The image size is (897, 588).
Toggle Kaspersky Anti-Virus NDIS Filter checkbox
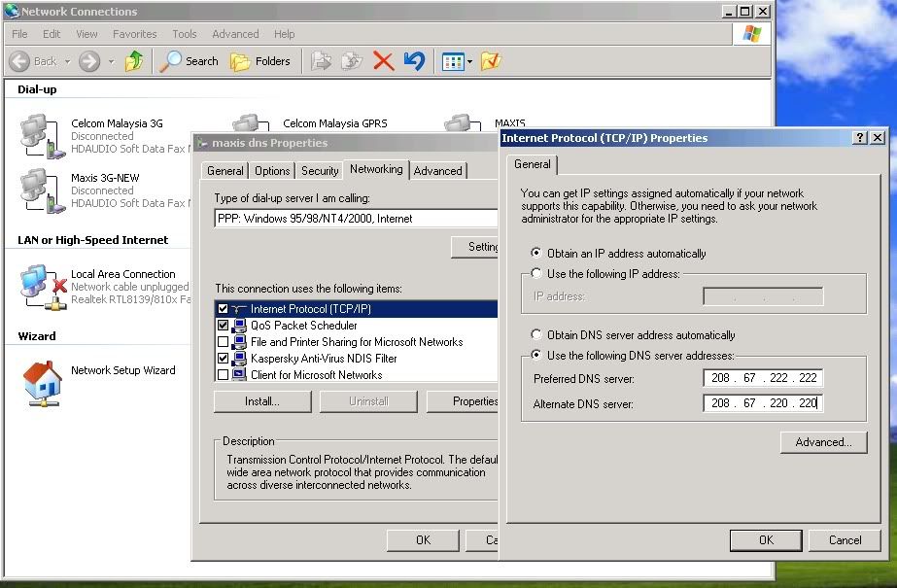click(x=224, y=359)
